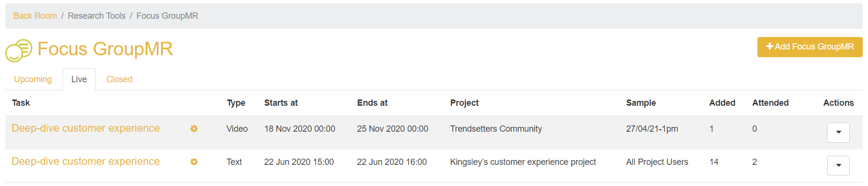This screenshot has height=186, width=868.
Task: Click the Sample column header
Action: coord(641,103)
